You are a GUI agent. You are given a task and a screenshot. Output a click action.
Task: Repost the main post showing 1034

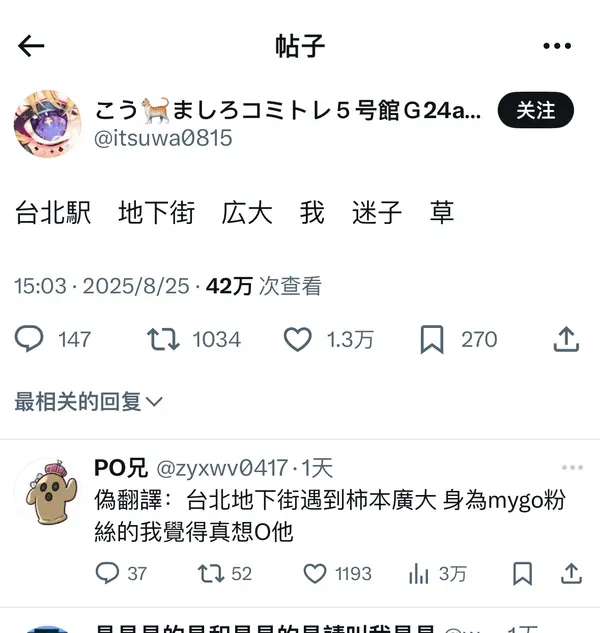point(163,339)
